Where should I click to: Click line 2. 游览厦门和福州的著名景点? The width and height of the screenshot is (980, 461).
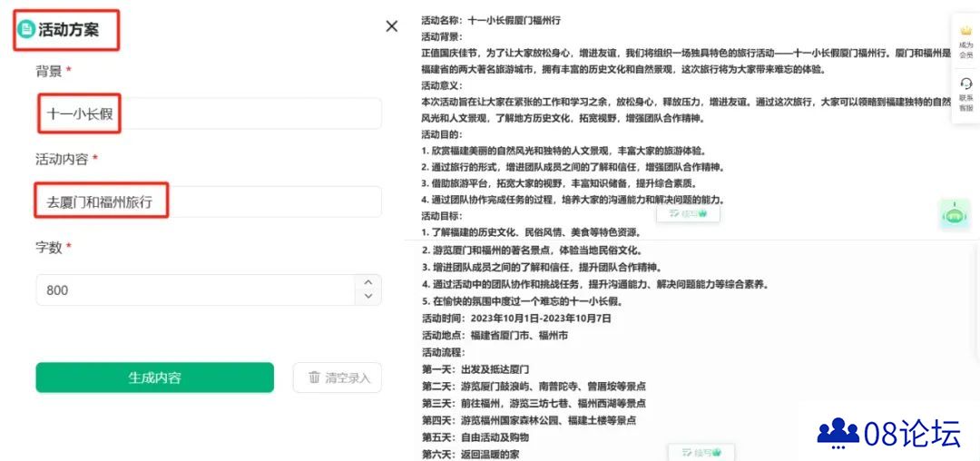533,251
